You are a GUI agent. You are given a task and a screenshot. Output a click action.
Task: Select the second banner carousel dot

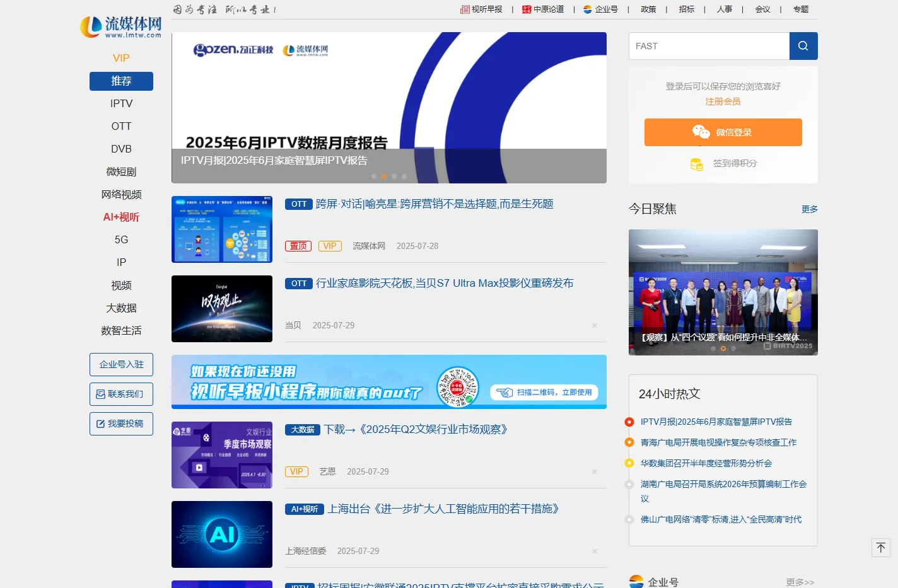pyautogui.click(x=384, y=176)
